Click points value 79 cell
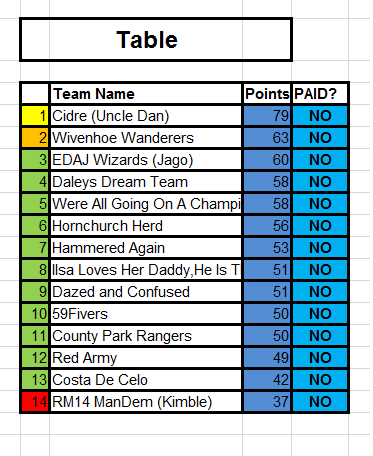373x456 pixels. 267,116
